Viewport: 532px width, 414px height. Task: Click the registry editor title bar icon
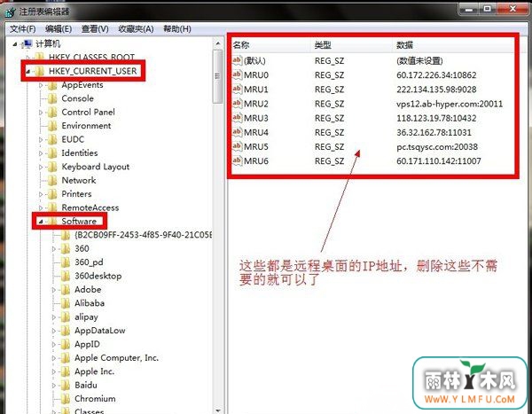tap(10, 12)
